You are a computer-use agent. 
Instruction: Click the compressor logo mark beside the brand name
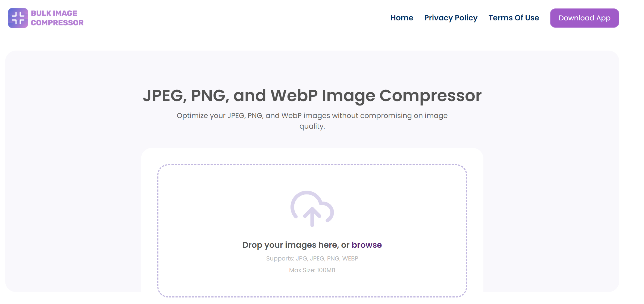click(x=17, y=18)
